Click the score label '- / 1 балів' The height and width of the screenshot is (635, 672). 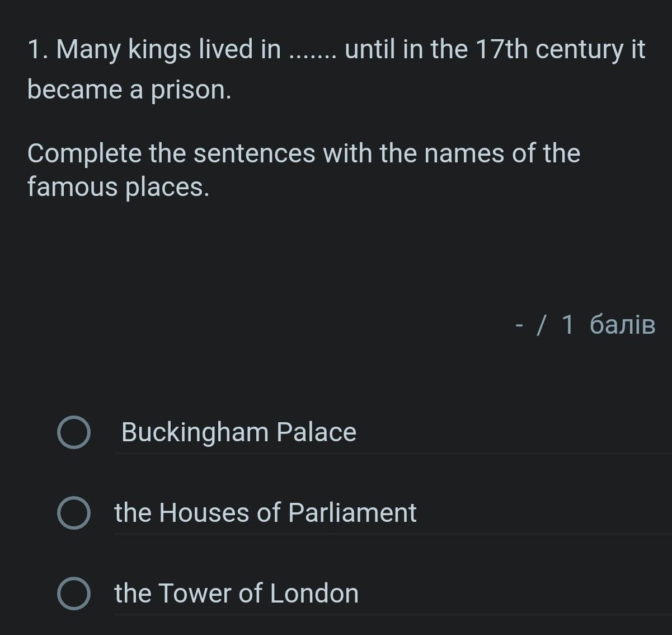(585, 325)
